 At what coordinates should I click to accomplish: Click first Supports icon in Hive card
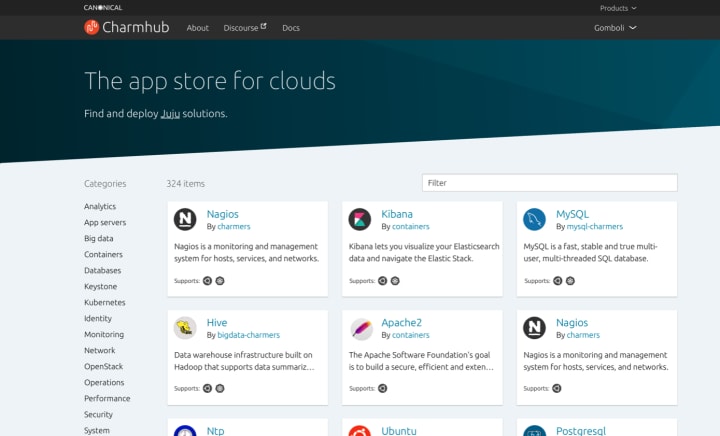pyautogui.click(x=208, y=388)
